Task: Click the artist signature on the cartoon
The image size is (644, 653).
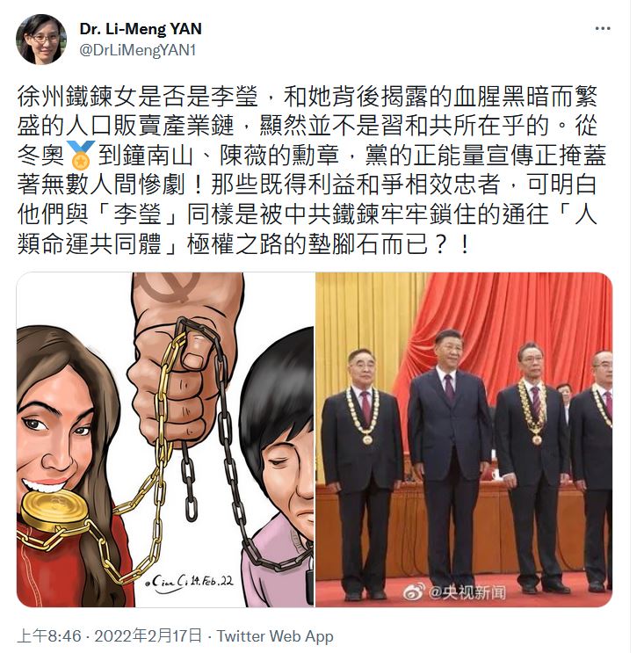Action: [x=190, y=581]
